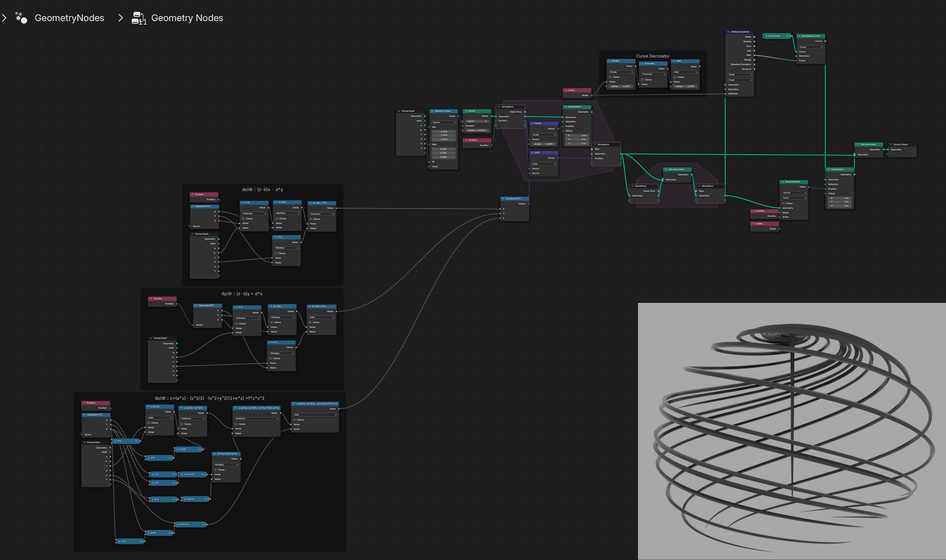Click the Curve Decimator frame label
Image resolution: width=946 pixels, height=560 pixels.
tap(652, 56)
